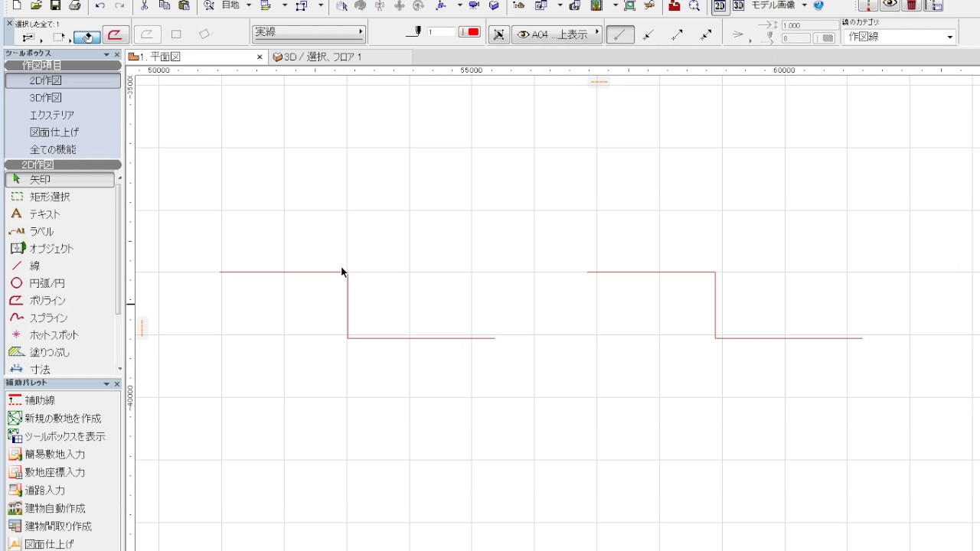980x551 pixels.
Task: Switch to 3D view mode button
Action: [x=738, y=5]
